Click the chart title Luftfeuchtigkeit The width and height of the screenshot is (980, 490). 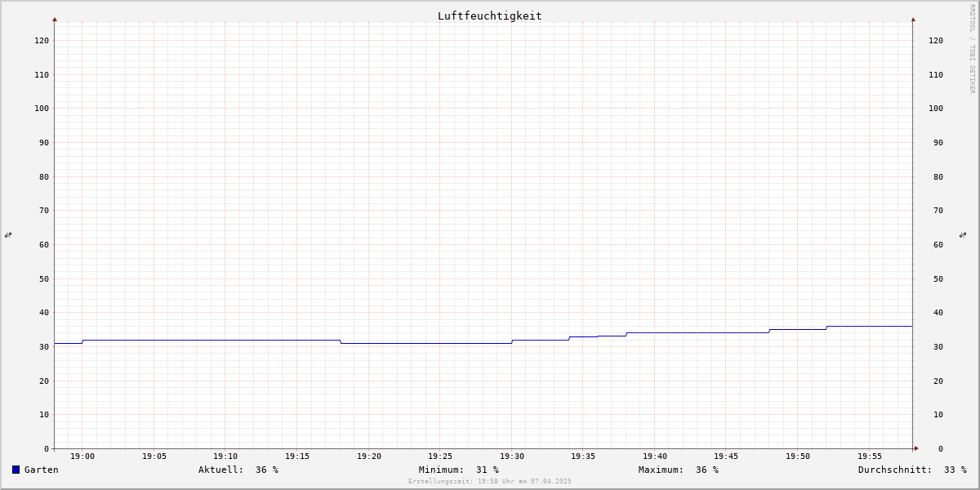coord(489,16)
